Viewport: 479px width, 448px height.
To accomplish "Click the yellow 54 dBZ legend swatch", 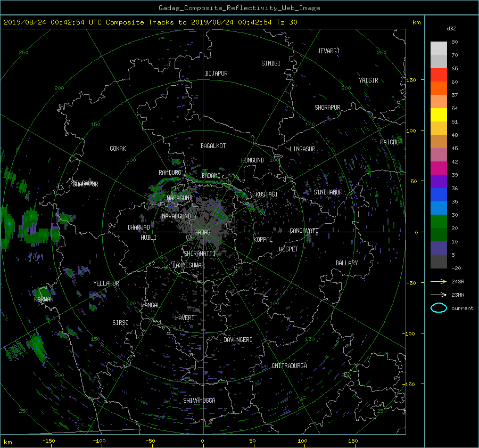I will tap(439, 115).
